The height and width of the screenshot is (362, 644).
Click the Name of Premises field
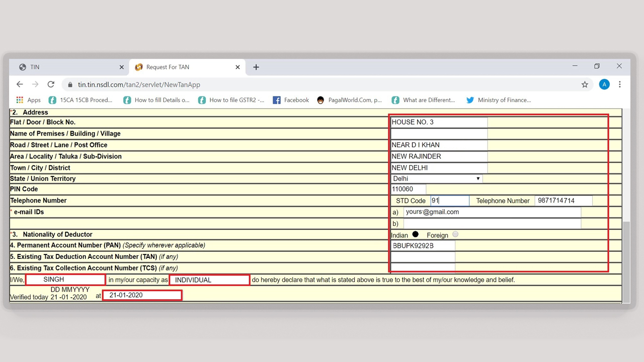point(439,134)
